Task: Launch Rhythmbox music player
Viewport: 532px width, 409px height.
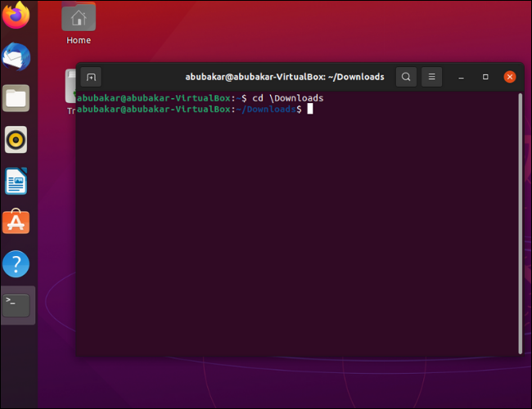Action: coord(16,140)
